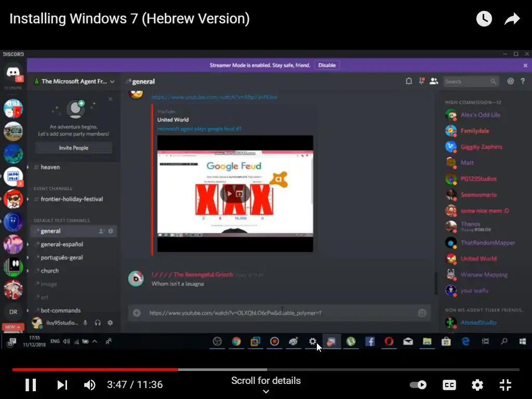
Task: Open member United World in list
Action: click(478, 259)
